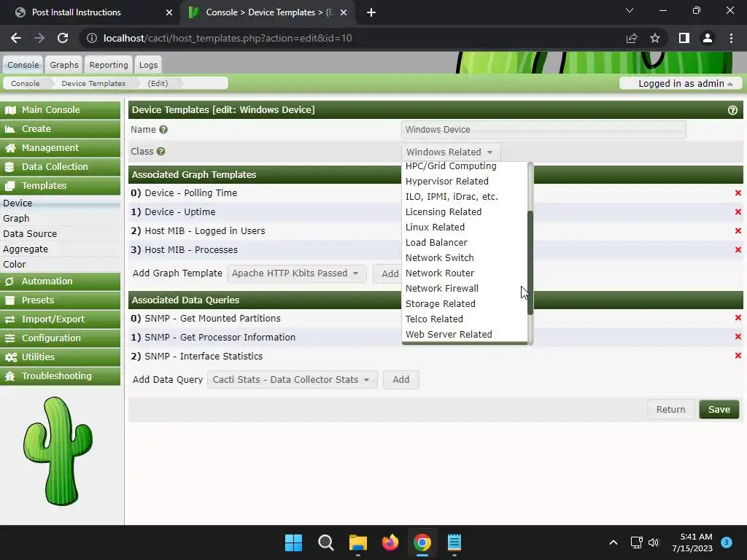747x560 pixels.
Task: Open Data Source templates in sidebar
Action: tap(29, 234)
